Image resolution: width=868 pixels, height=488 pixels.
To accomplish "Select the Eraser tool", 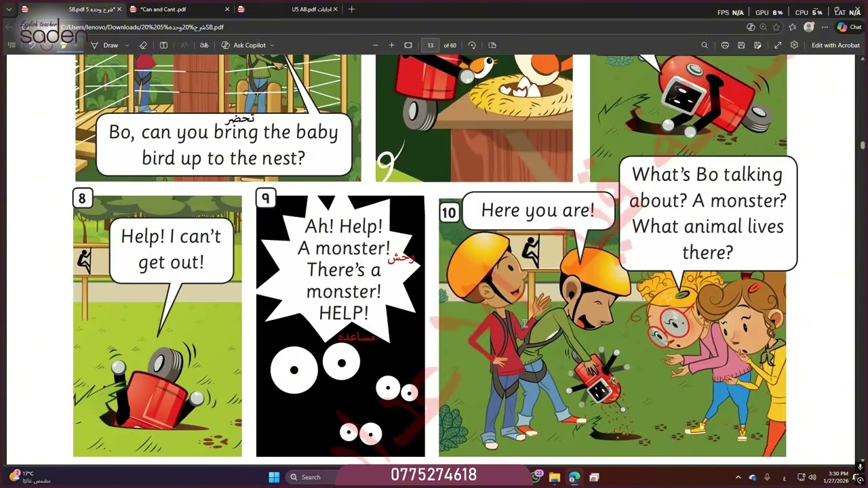I will click(x=143, y=45).
